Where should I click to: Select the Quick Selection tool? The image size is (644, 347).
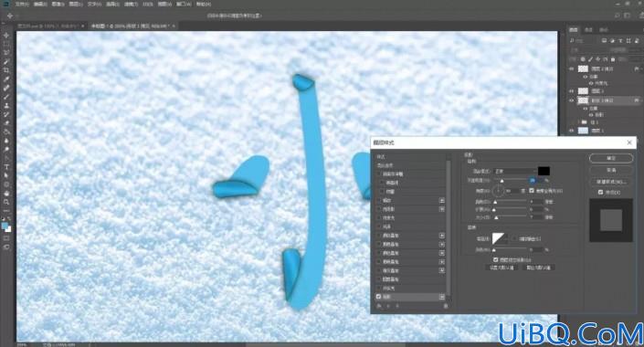(x=6, y=61)
